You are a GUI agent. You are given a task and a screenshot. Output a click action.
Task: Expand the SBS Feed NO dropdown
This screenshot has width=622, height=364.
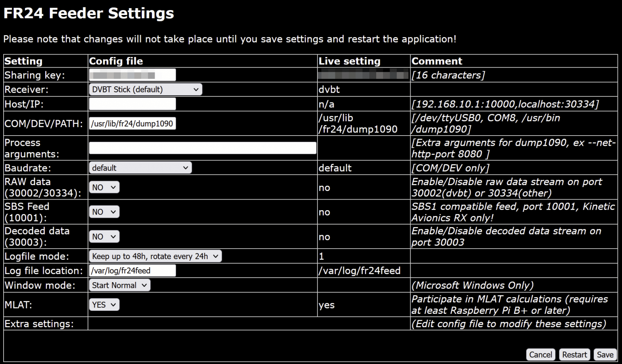(104, 212)
